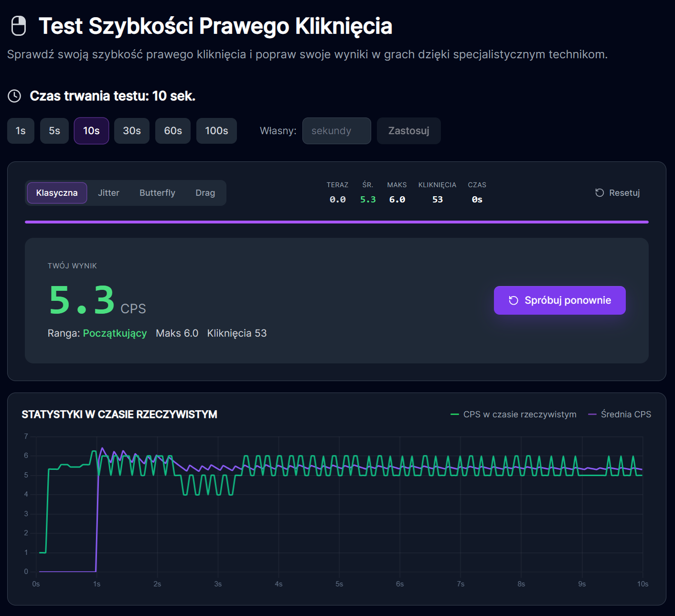Click the MAKS stat value 6.0
675x616 pixels.
(x=397, y=200)
